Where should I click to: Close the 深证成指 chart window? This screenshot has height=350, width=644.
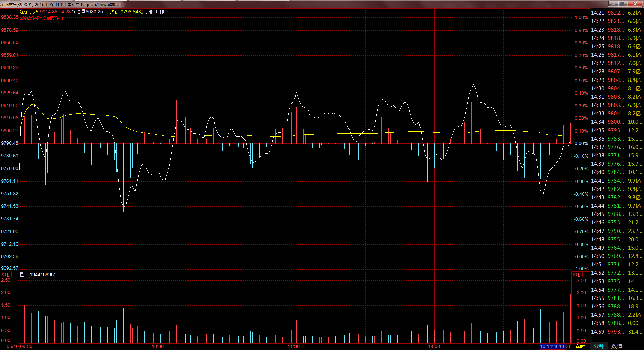pyautogui.click(x=635, y=4)
